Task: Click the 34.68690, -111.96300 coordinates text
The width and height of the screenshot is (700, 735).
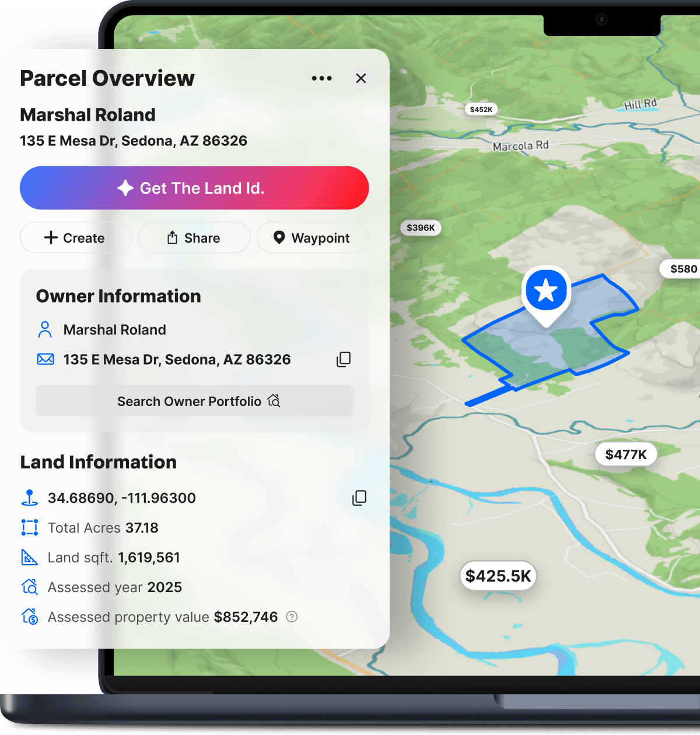Action: coord(122,498)
